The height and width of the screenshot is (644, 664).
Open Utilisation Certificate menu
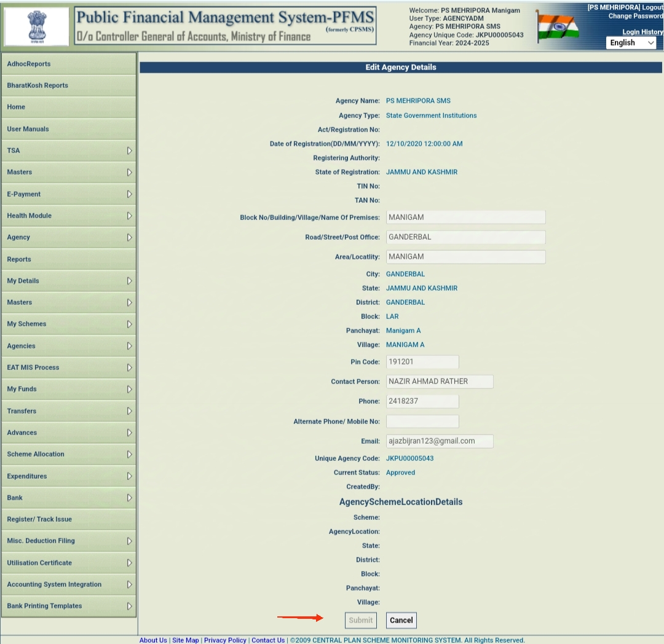[69, 563]
